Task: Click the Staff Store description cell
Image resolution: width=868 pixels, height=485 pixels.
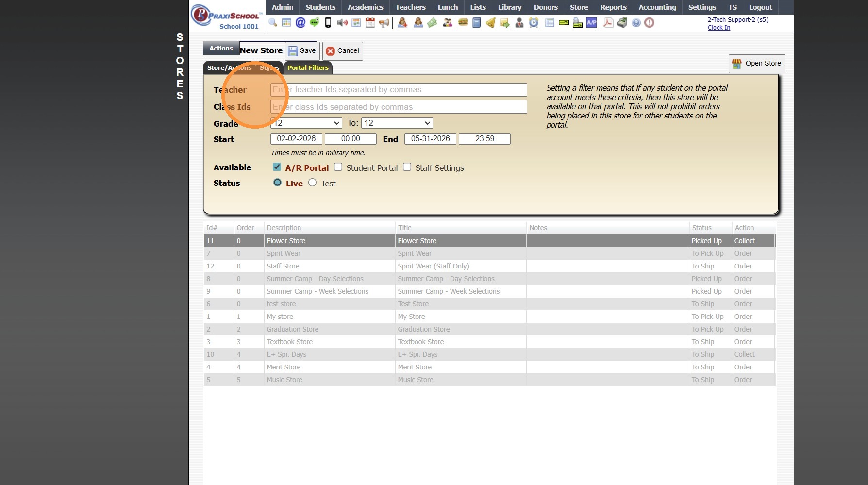Action: click(x=330, y=266)
